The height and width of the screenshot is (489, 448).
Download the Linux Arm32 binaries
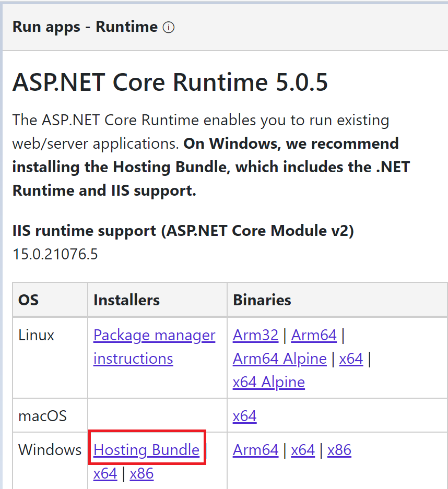(x=255, y=335)
